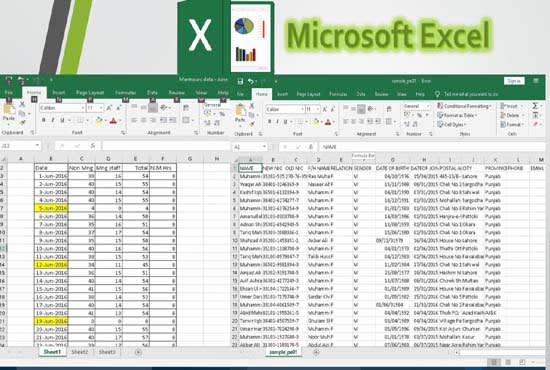Click Decrease Decimal in sample.pe01 window
This screenshot has height=370, width=550.
coord(415,124)
